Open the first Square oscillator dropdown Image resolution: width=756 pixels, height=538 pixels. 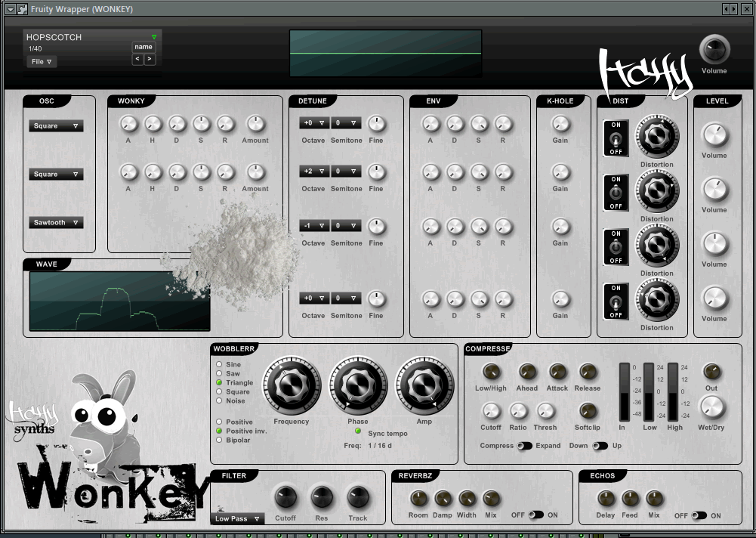coord(56,126)
